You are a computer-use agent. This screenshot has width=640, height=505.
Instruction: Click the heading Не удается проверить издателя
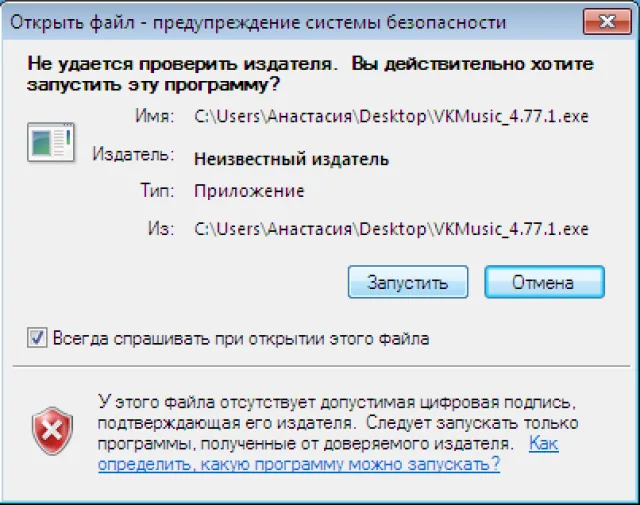click(x=310, y=74)
